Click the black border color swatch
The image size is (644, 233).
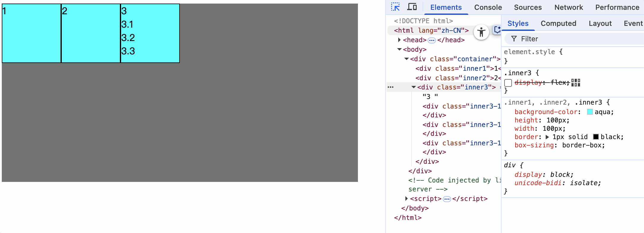click(x=596, y=137)
